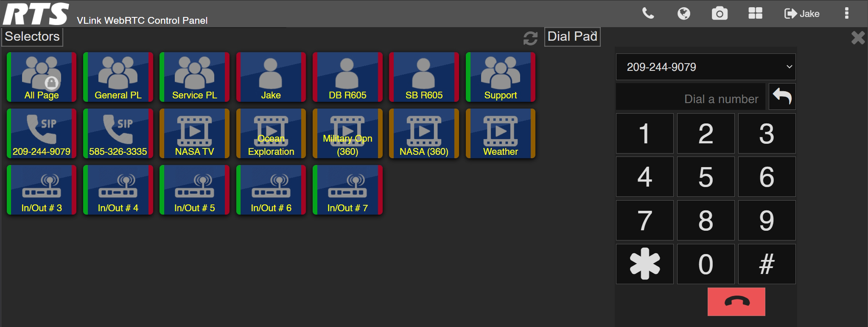
Task: Click the backspace arrow on dial pad
Action: [x=782, y=97]
